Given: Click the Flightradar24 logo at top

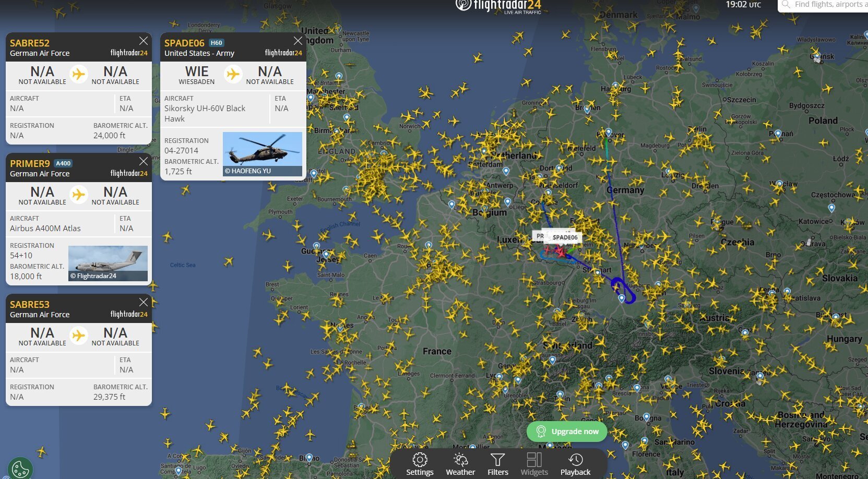Looking at the screenshot, I should click(498, 6).
